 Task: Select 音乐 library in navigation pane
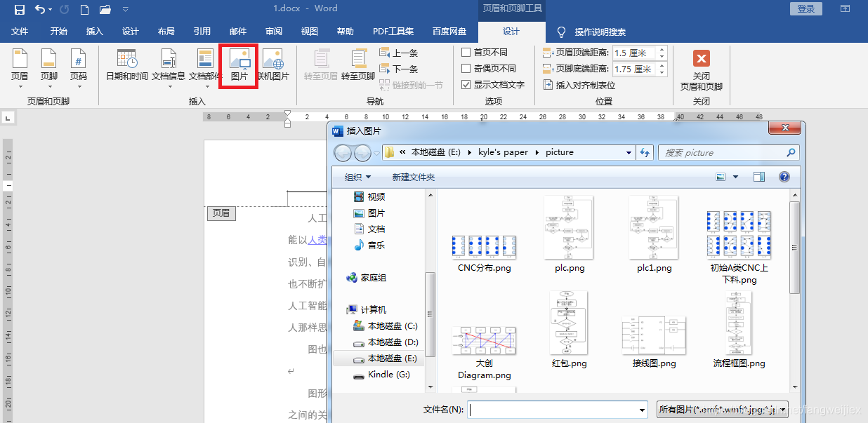click(x=369, y=246)
